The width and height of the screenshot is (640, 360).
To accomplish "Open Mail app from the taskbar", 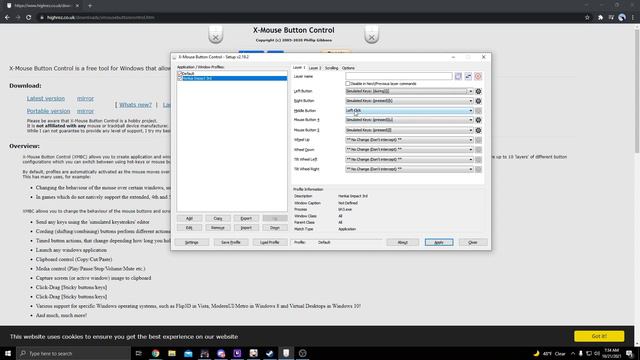I will (188, 353).
